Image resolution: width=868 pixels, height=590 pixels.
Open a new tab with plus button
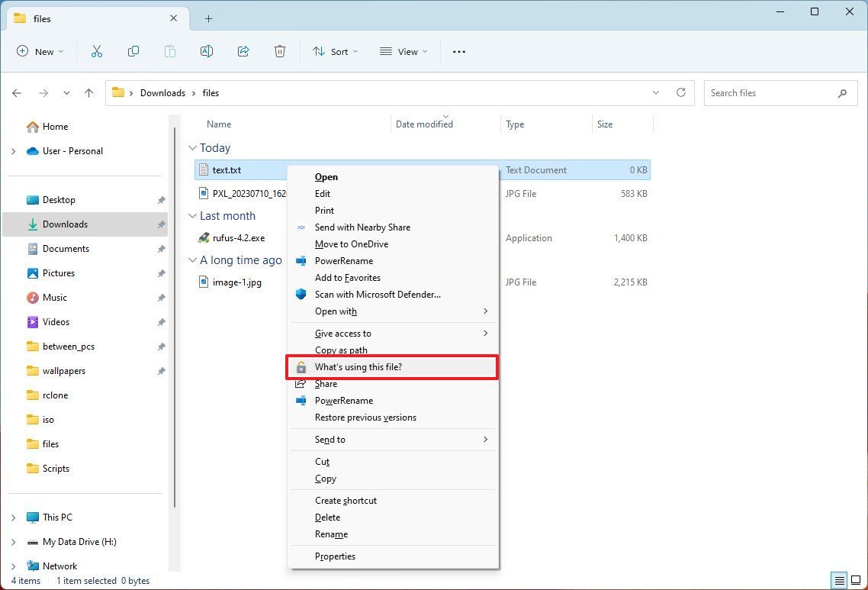(x=208, y=18)
